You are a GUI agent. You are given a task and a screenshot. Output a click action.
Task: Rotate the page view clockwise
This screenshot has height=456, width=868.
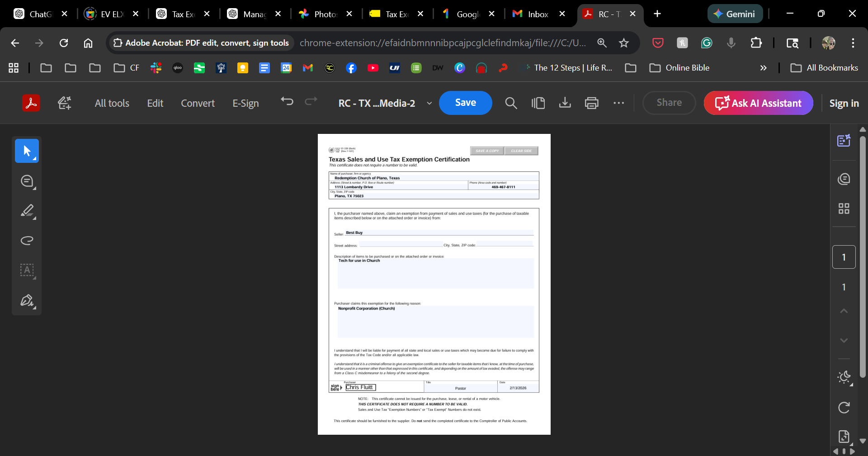844,408
